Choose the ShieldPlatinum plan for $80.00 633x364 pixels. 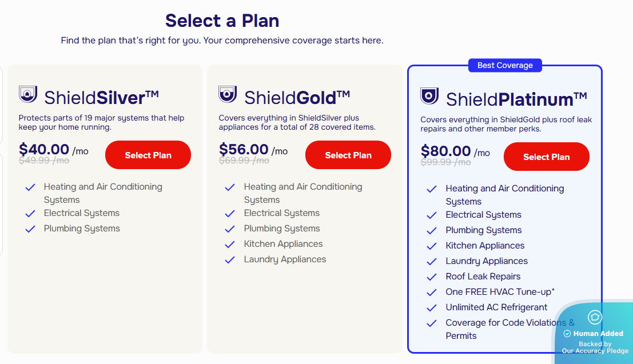(546, 157)
